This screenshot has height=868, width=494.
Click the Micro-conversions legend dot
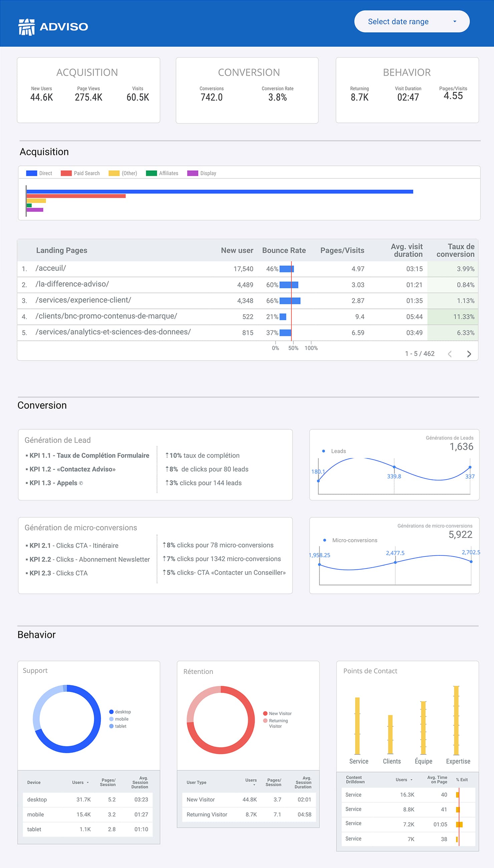[325, 540]
